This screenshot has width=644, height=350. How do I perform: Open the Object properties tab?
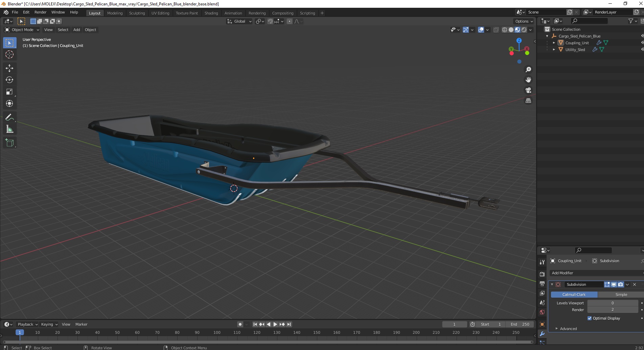tap(542, 324)
